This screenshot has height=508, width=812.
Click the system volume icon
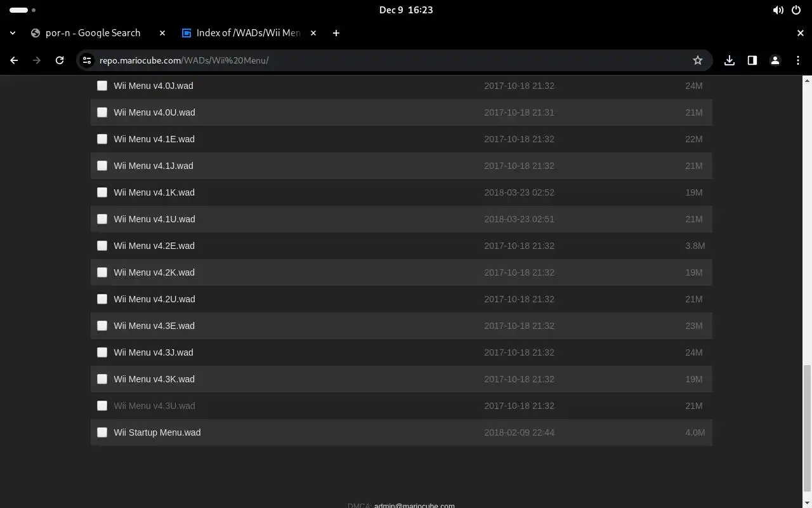click(x=778, y=10)
